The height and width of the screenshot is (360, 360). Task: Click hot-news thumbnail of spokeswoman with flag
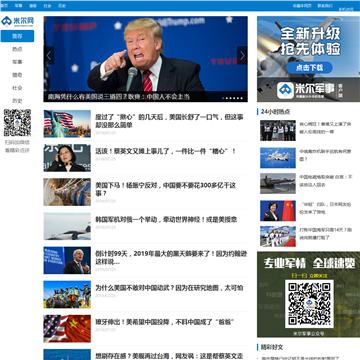(278, 211)
